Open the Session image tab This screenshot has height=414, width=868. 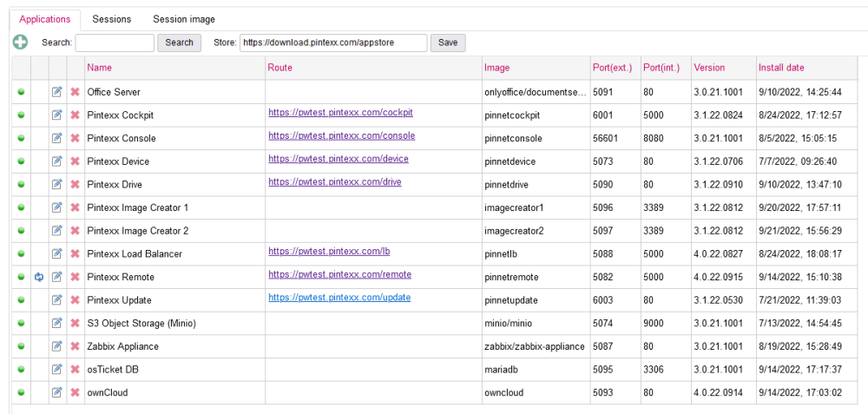pyautogui.click(x=184, y=19)
